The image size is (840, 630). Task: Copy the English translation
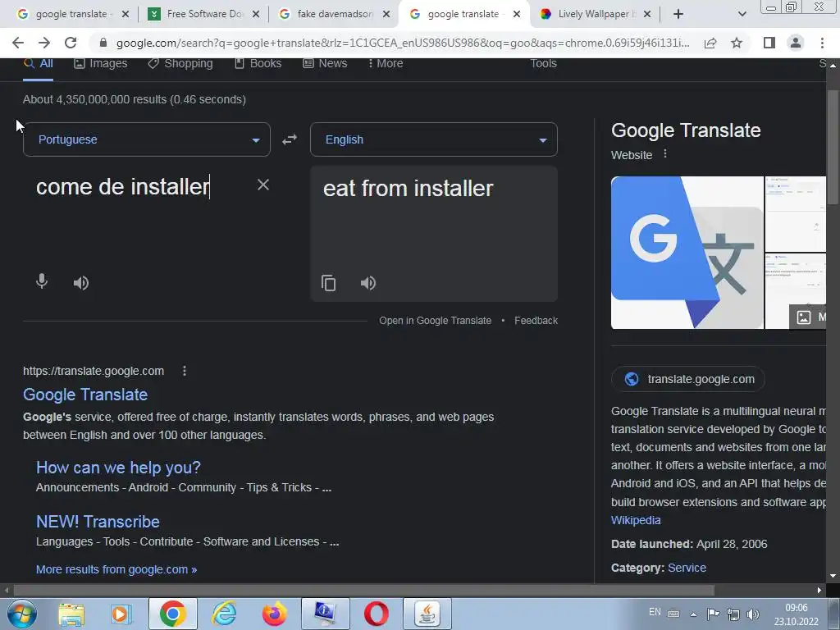tap(328, 282)
